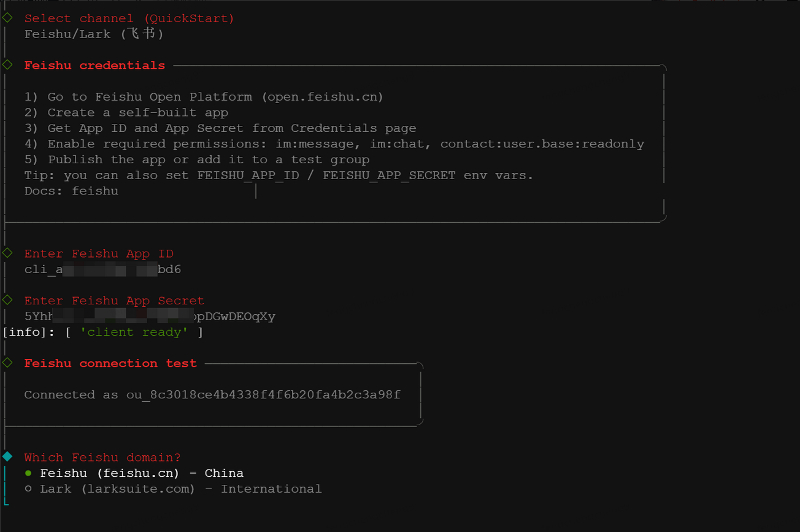The width and height of the screenshot is (800, 532).
Task: Select the Feishu (feishu.cn) - China option
Action: (142, 473)
